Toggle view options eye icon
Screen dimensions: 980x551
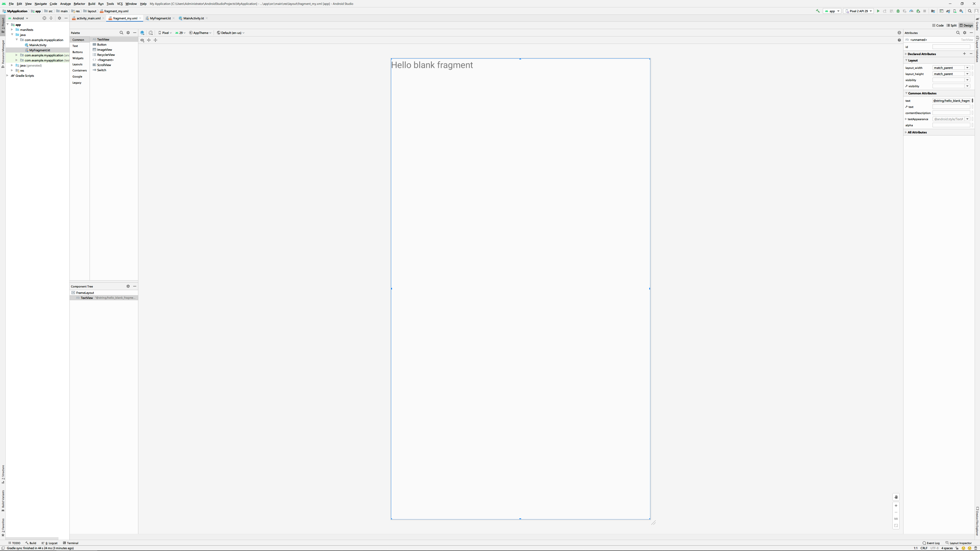coord(142,40)
